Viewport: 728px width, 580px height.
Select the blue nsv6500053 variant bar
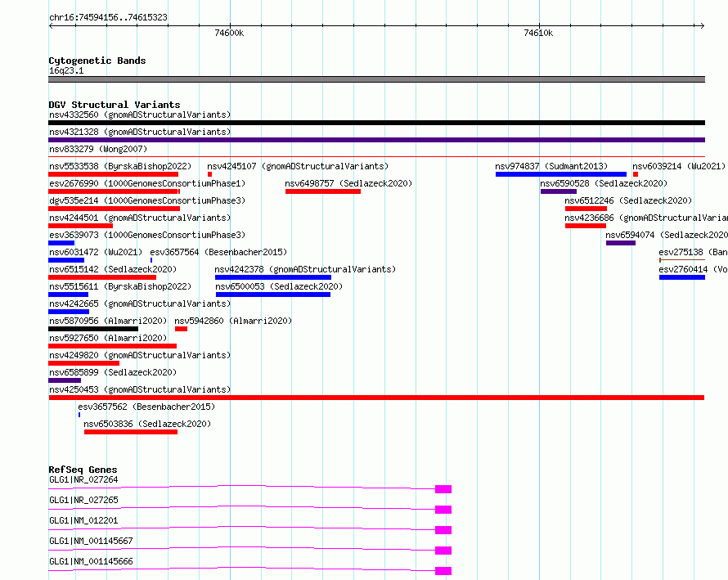point(273,294)
